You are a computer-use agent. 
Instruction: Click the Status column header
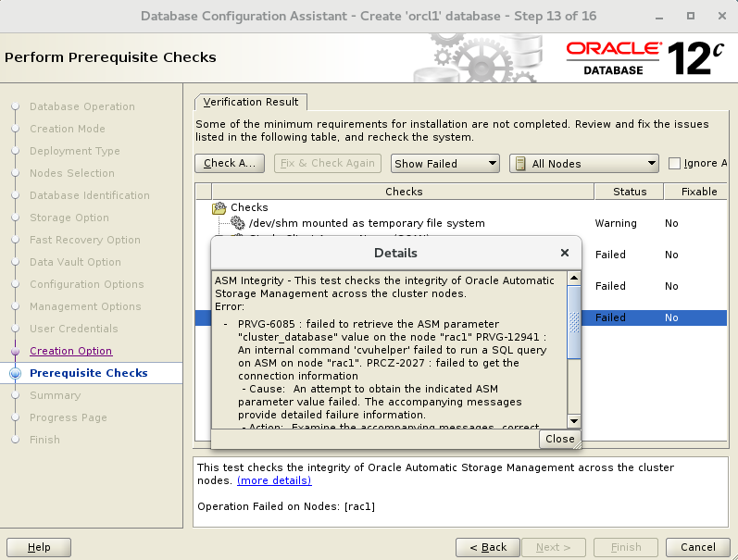tap(630, 192)
